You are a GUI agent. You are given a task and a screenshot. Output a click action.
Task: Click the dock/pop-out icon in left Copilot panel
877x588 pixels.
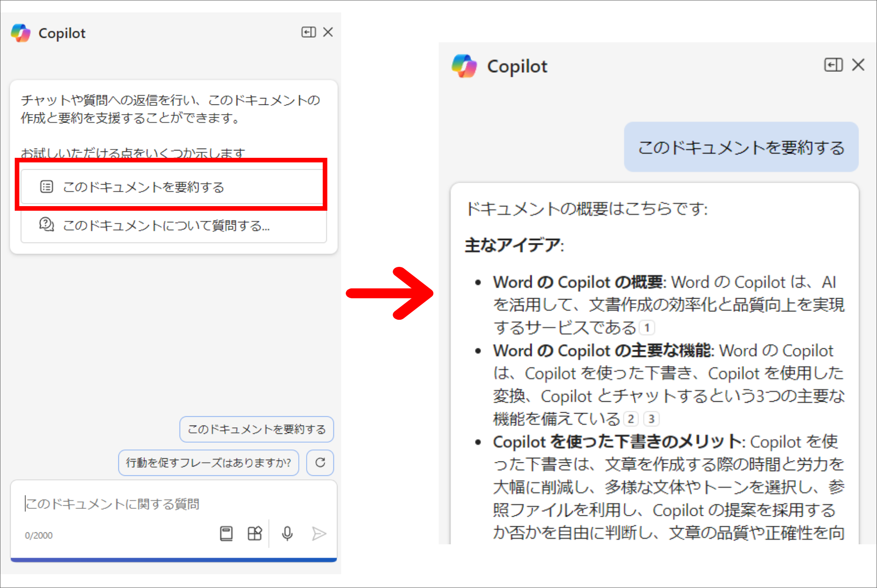coord(308,32)
